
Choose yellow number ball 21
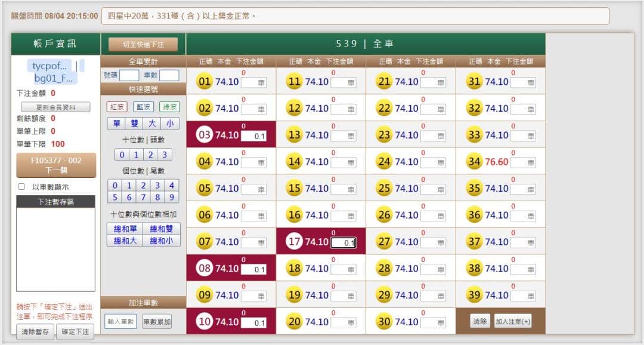tap(384, 81)
